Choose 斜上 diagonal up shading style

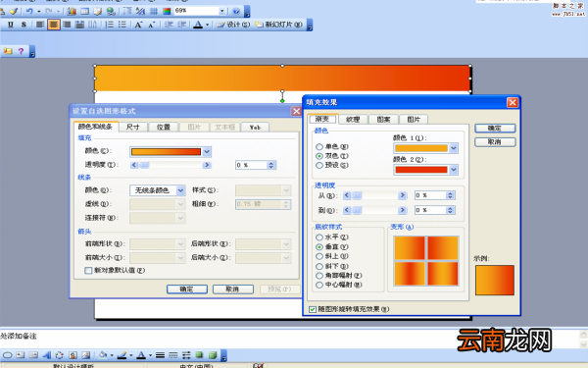319,256
